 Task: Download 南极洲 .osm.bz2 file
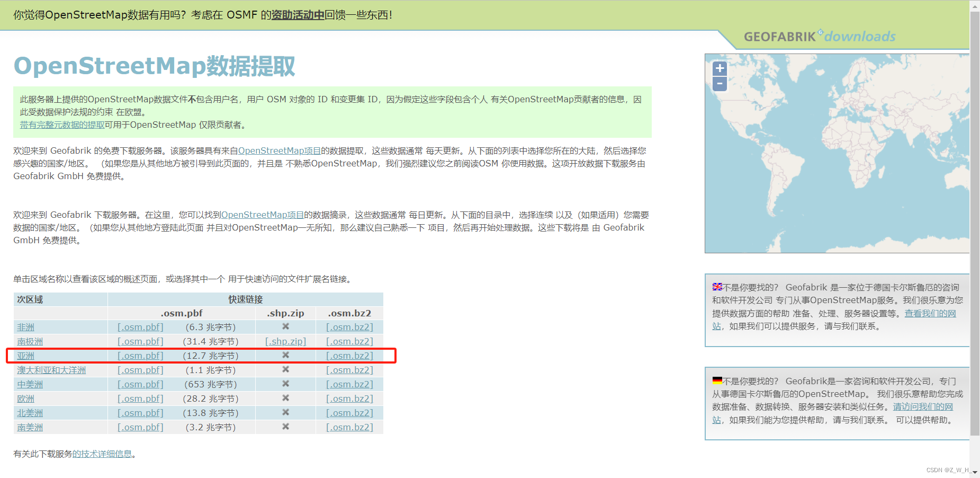[x=349, y=342]
